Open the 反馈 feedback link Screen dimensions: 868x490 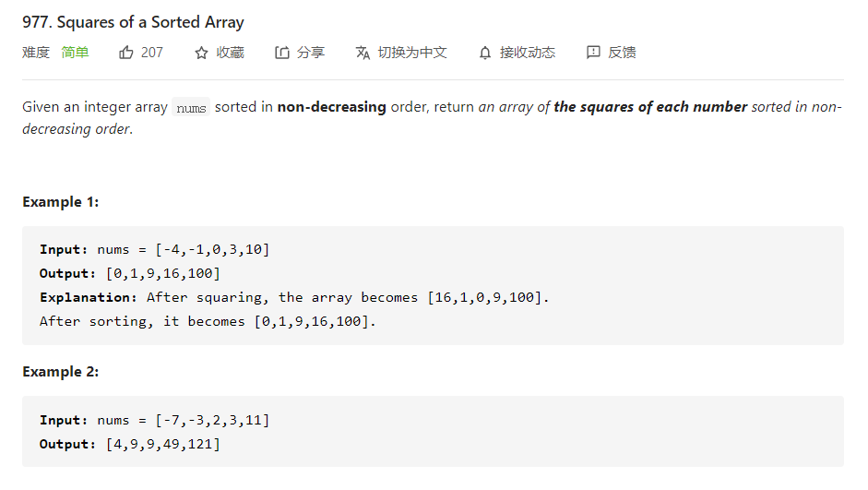tap(622, 53)
